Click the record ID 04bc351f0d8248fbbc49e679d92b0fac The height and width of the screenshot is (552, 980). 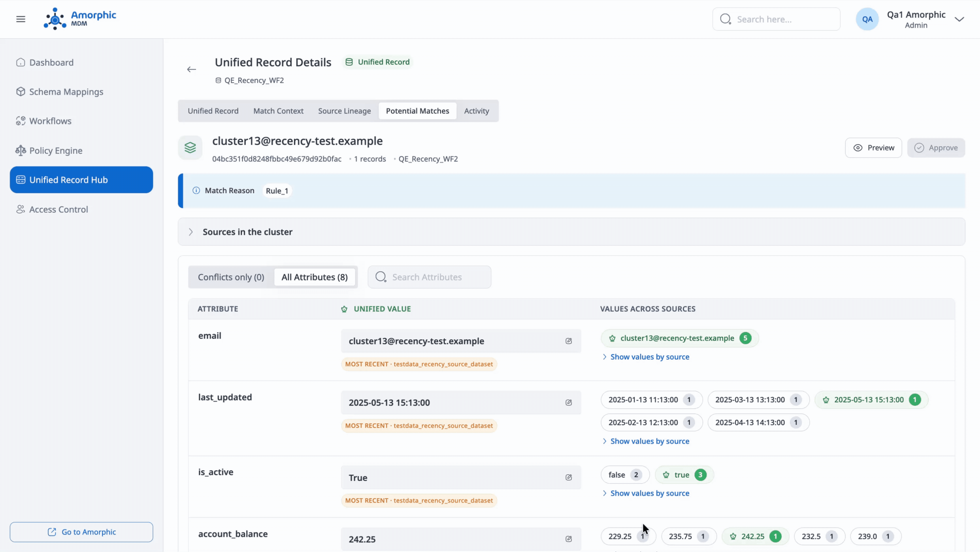tap(277, 159)
